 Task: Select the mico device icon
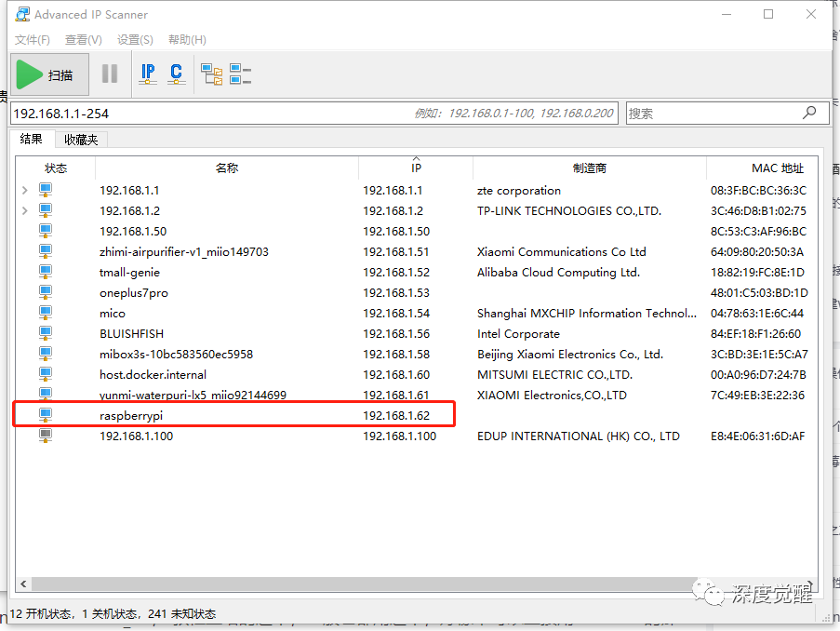pos(46,313)
